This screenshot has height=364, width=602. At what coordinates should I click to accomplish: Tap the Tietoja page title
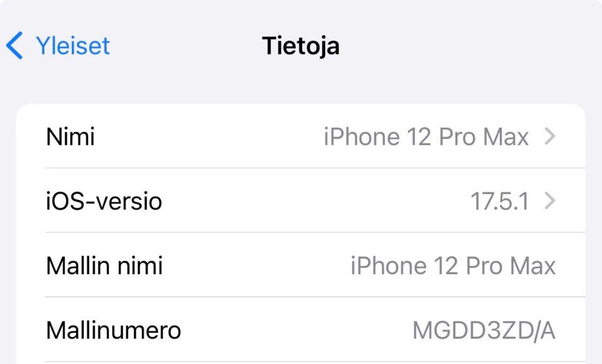pos(300,46)
